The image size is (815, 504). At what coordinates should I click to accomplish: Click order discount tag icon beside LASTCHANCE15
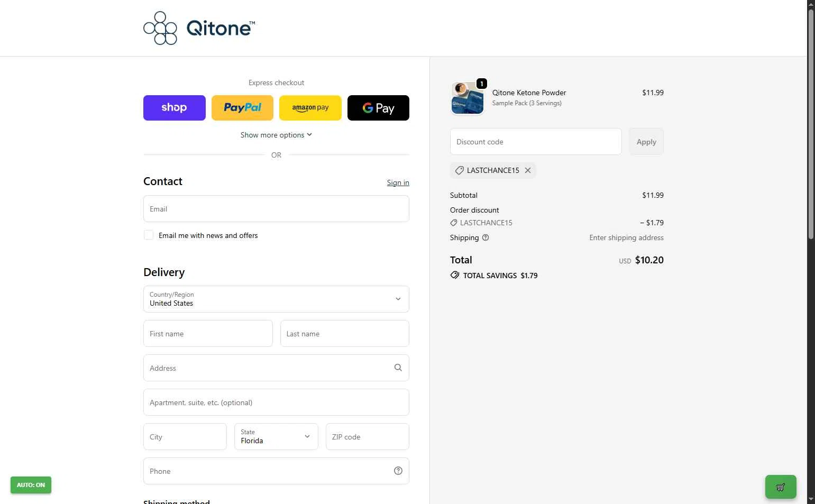tap(454, 223)
